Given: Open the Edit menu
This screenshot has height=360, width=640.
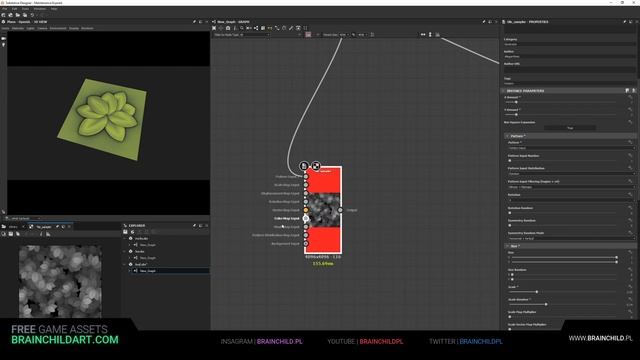Looking at the screenshot, I should 14,9.
